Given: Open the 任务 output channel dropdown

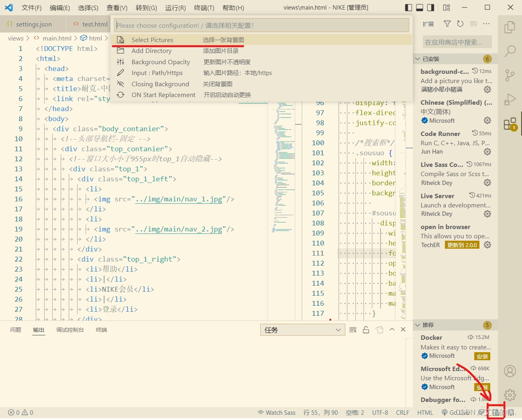Looking at the screenshot, I should pos(302,330).
